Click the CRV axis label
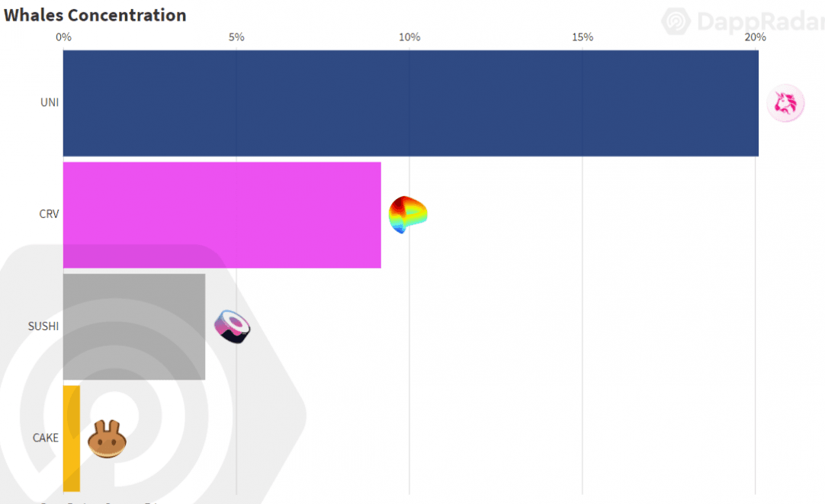Viewport: 825px width, 504px height. 49,214
